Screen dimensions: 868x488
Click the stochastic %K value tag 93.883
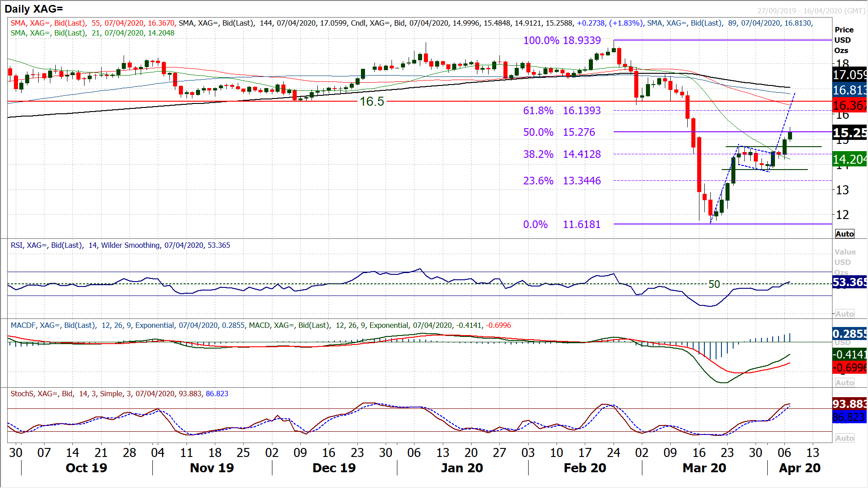pyautogui.click(x=849, y=403)
